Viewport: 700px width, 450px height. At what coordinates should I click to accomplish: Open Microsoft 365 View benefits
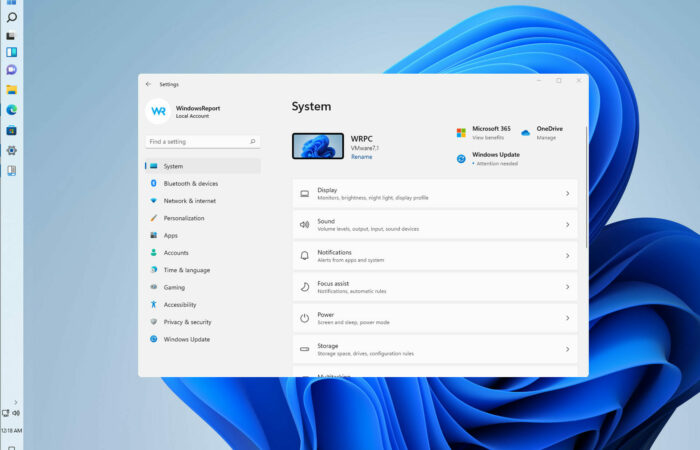[483, 133]
